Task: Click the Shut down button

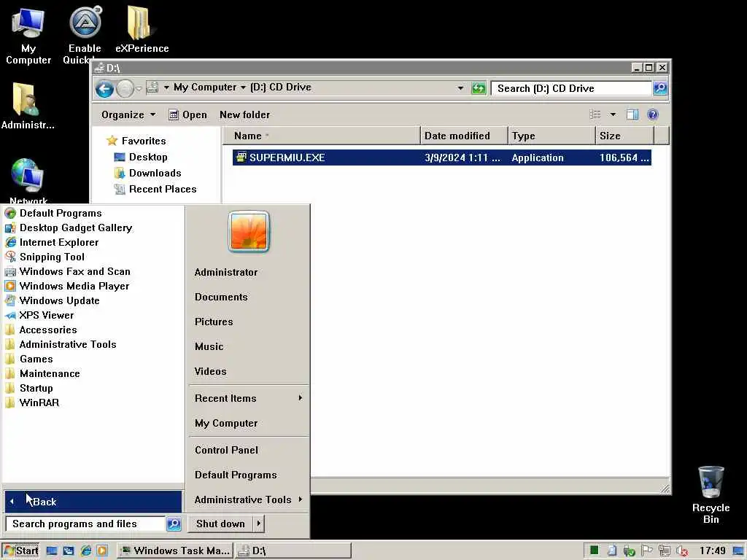Action: click(x=220, y=524)
